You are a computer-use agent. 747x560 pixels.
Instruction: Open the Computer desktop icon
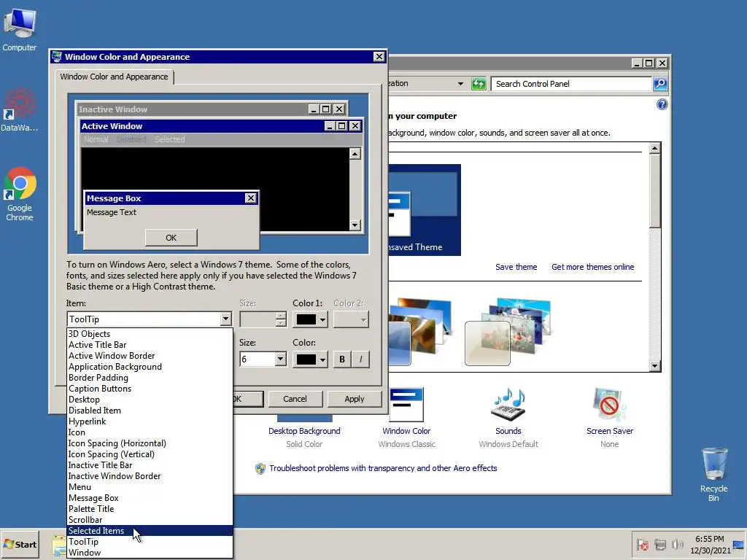[19, 29]
